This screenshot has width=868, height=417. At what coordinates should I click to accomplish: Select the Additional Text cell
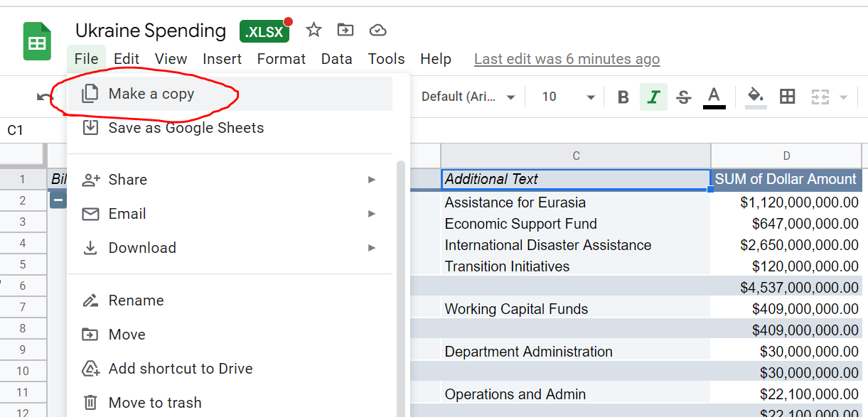[x=576, y=179]
